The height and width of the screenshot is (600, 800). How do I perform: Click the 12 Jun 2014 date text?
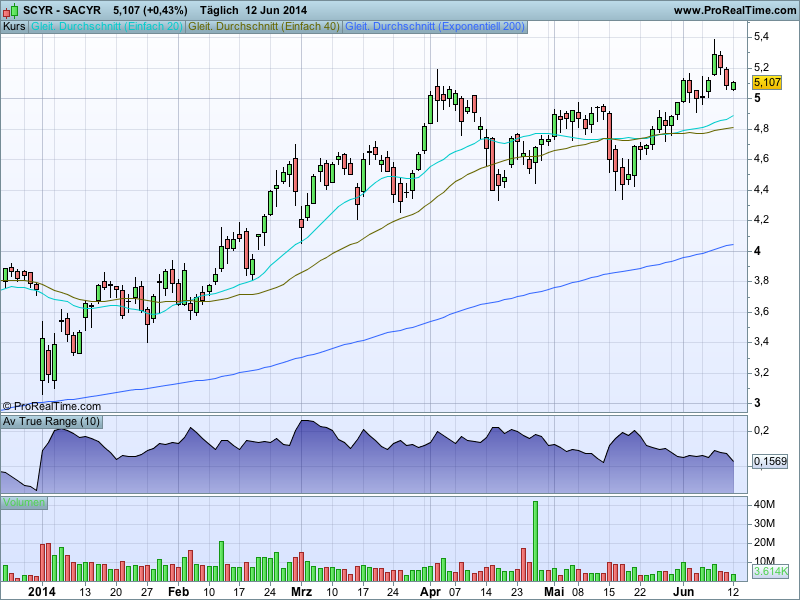coord(276,10)
